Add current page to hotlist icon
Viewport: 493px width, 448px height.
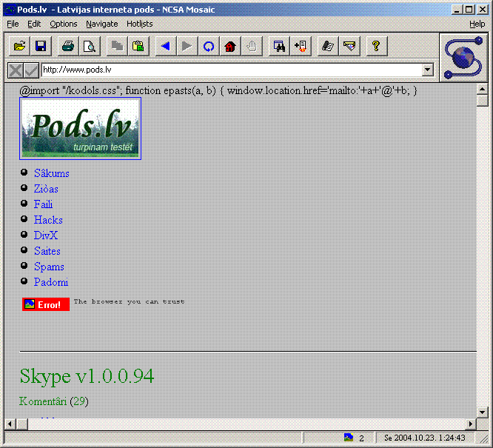301,46
